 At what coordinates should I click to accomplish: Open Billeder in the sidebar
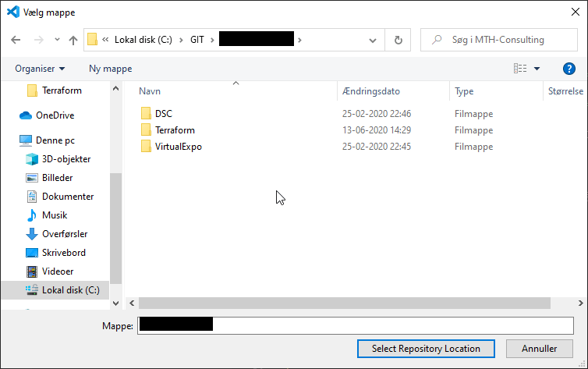click(57, 178)
